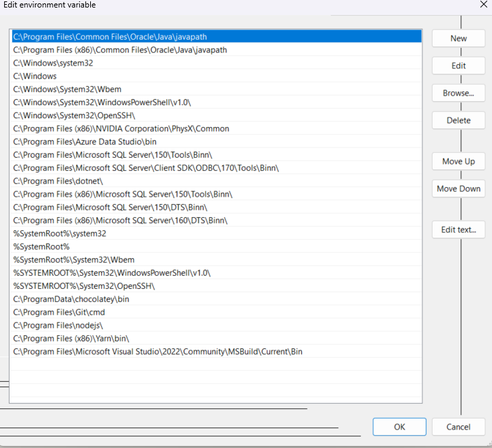Screen dimensions: 492x448
Task: Select the %SystemRoot%\system32 entry
Action: [217, 234]
